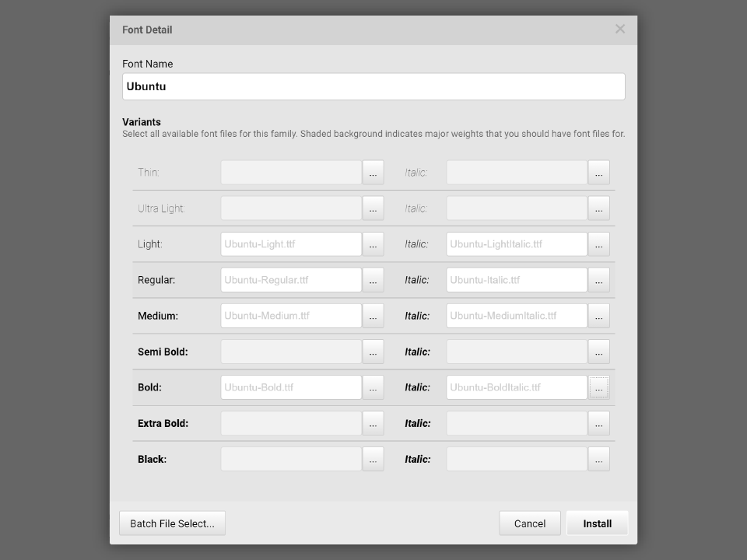
Task: Click the empty Black Italic file field
Action: (x=517, y=459)
